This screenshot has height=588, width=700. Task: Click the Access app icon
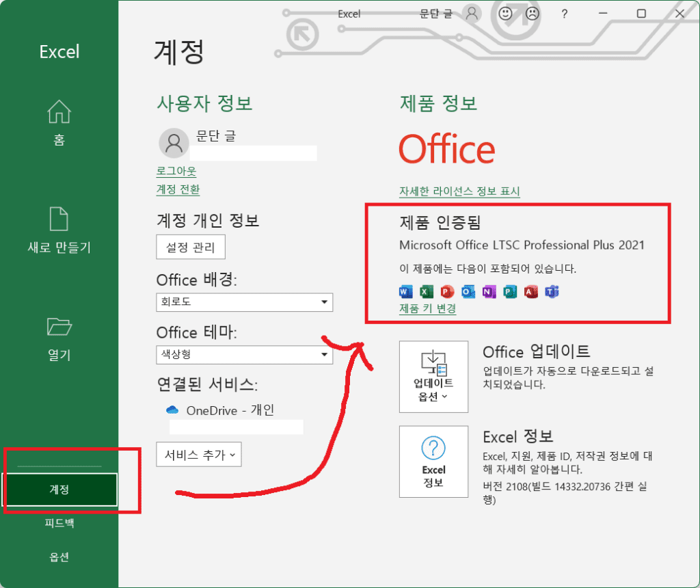(530, 292)
